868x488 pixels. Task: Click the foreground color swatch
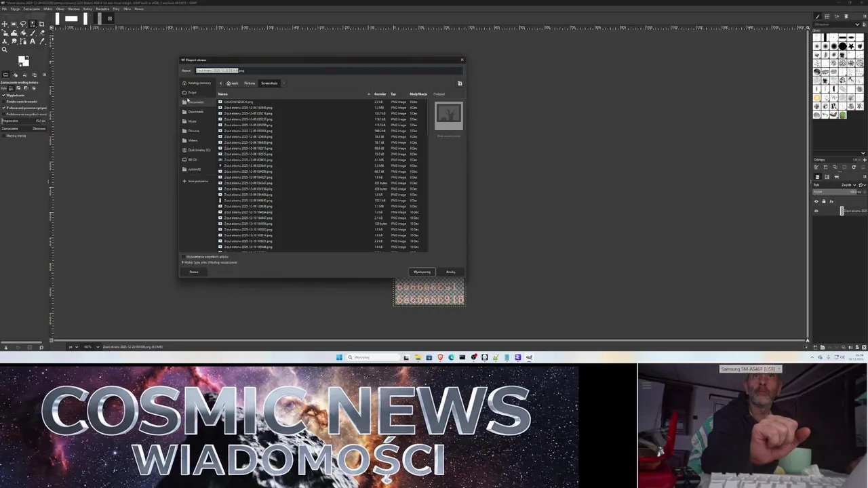22,58
